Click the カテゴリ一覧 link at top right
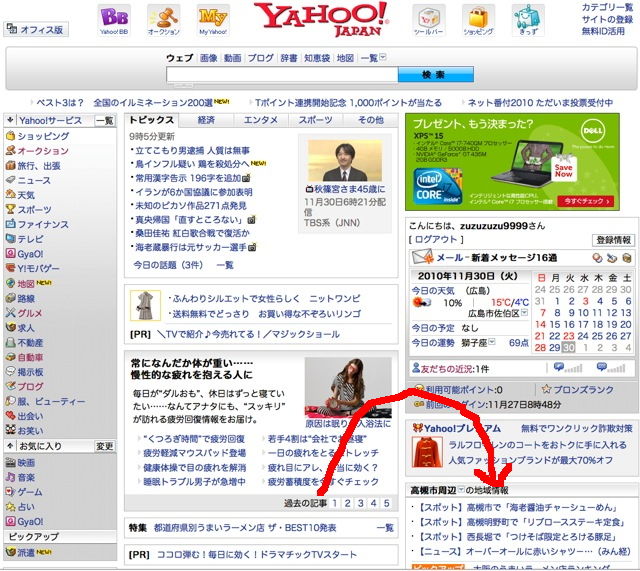Image resolution: width=640 pixels, height=571 pixels. 607,7
